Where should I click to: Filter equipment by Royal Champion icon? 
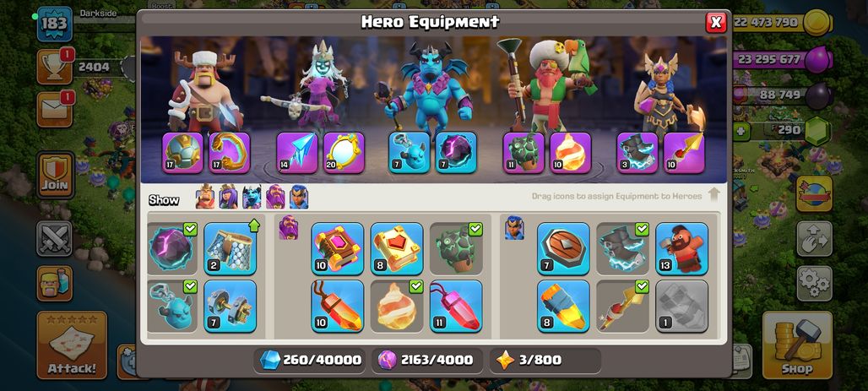[x=298, y=197]
